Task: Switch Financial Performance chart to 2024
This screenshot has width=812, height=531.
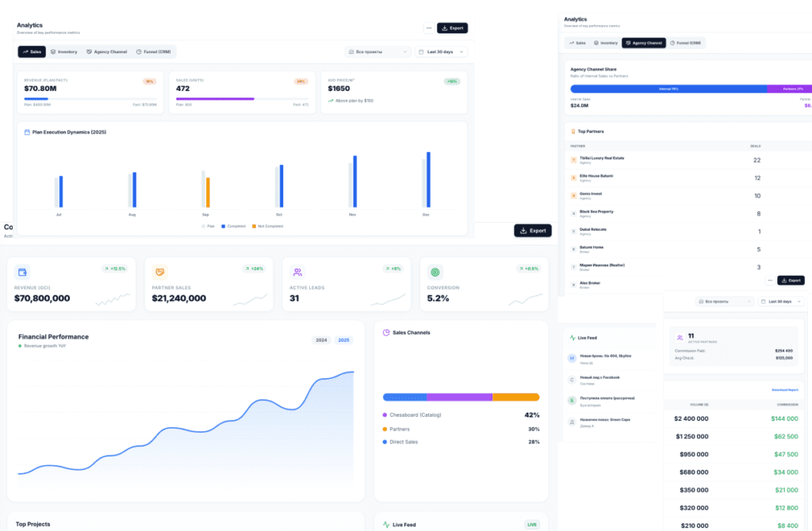Action: click(x=321, y=340)
